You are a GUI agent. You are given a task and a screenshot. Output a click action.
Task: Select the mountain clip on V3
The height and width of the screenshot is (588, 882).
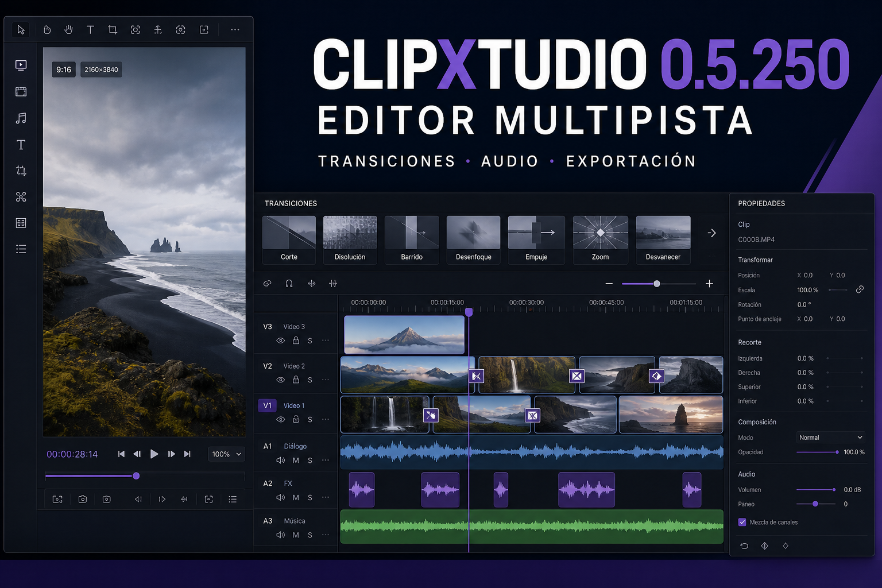(404, 335)
